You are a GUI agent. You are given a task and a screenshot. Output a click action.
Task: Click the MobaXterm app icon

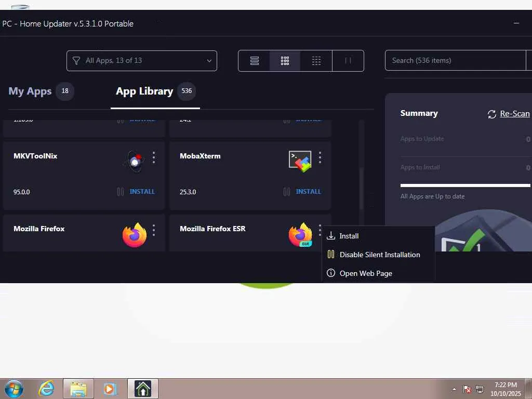tap(300, 161)
